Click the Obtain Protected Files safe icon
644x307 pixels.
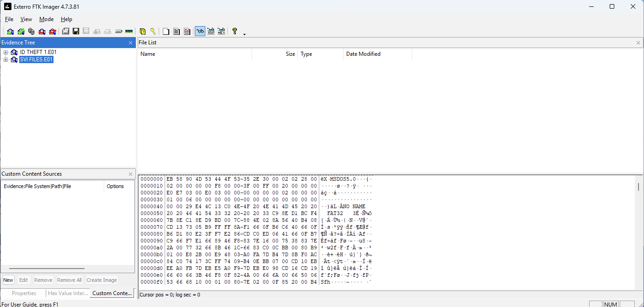click(143, 32)
